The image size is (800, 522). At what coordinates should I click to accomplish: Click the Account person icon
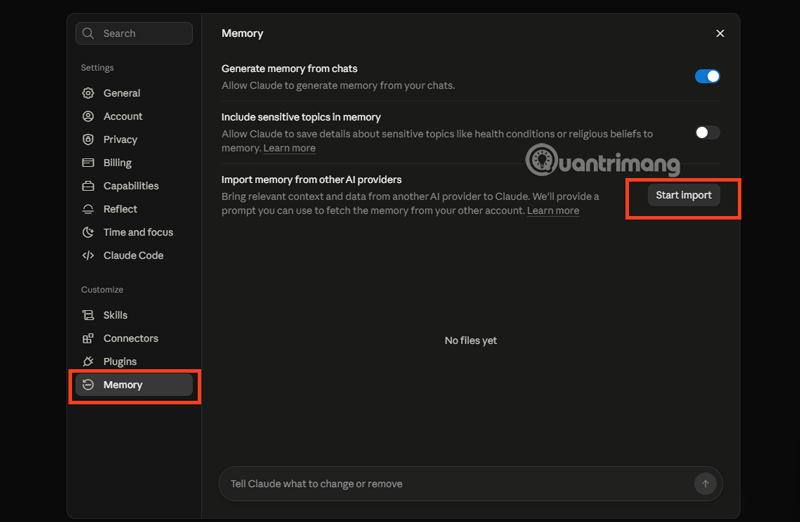88,116
